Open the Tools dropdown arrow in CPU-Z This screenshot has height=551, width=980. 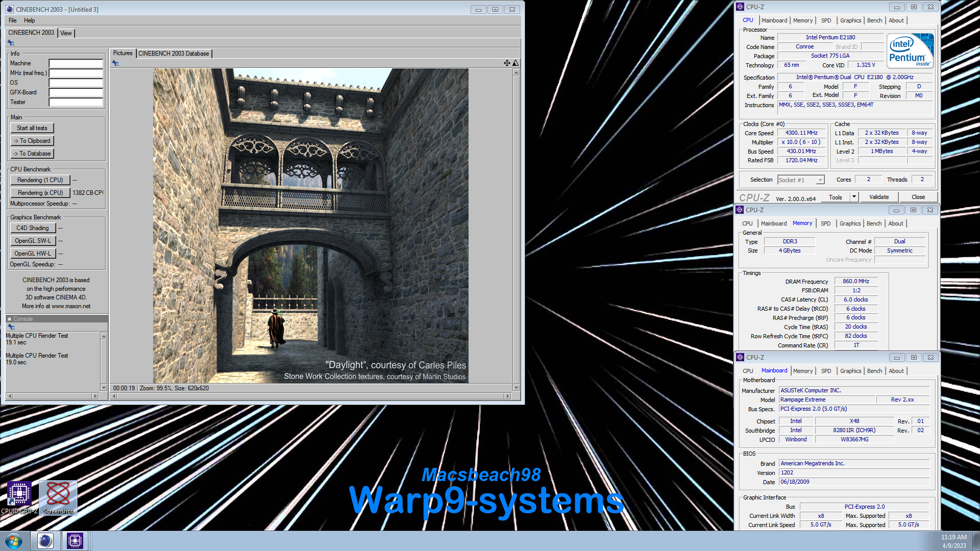(x=853, y=197)
